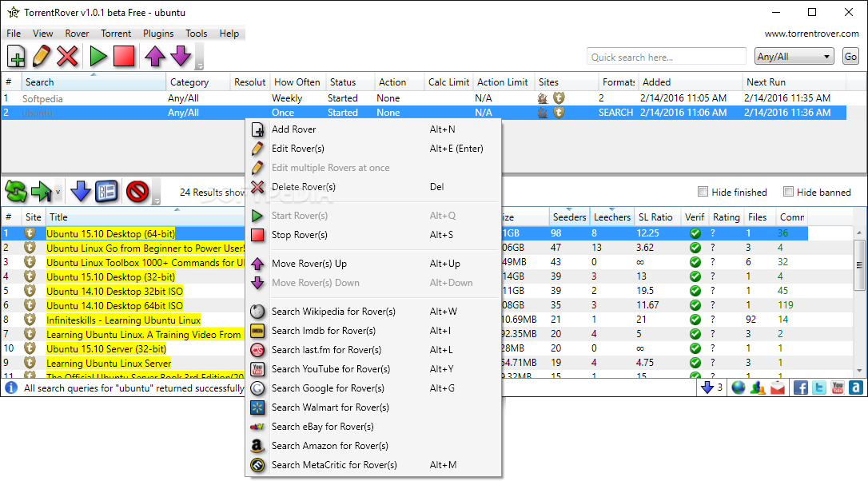
Task: Stop rovers with the red square icon
Action: (124, 57)
